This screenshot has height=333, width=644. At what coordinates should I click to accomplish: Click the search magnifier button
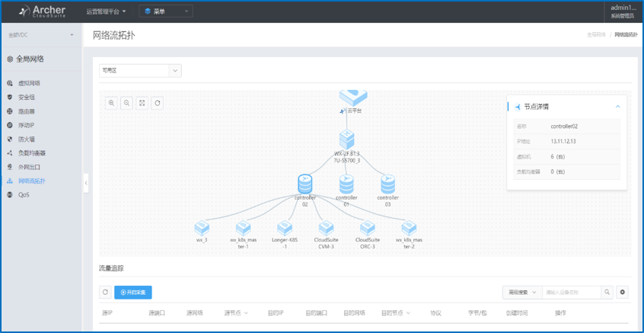[607, 292]
